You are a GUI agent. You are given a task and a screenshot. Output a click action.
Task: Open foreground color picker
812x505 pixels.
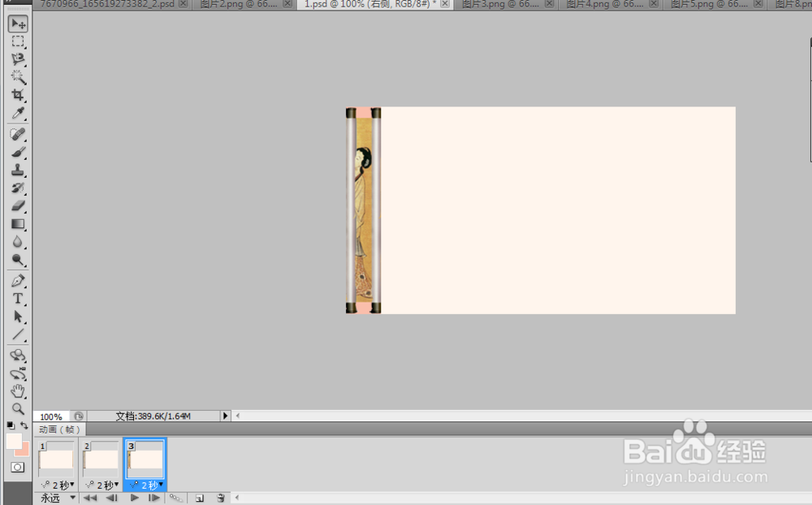click(14, 442)
